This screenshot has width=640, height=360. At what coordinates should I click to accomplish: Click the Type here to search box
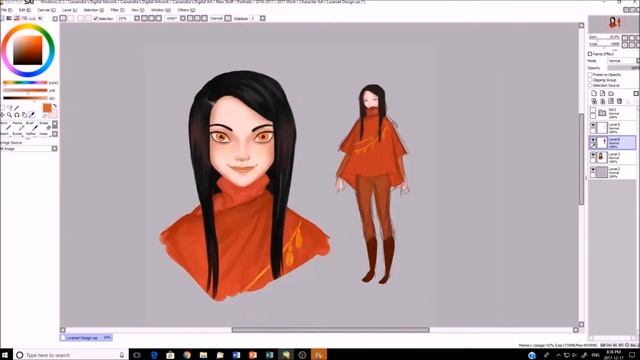(x=71, y=355)
